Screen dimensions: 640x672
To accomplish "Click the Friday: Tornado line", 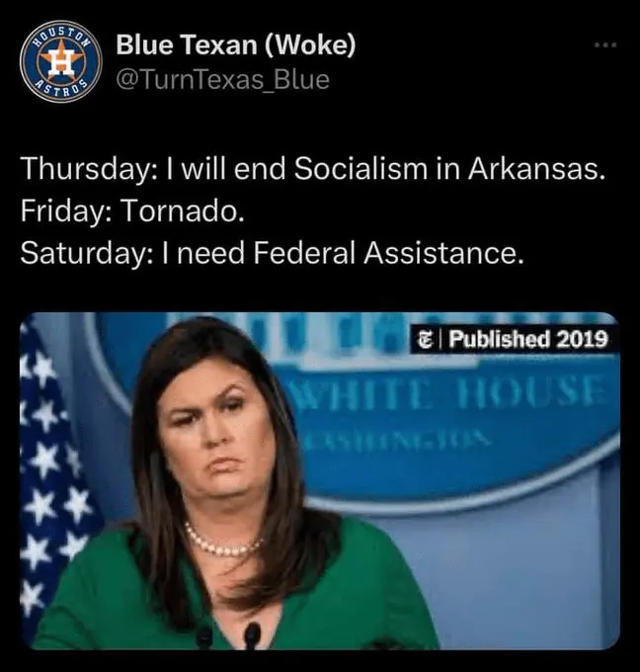I will (x=132, y=210).
